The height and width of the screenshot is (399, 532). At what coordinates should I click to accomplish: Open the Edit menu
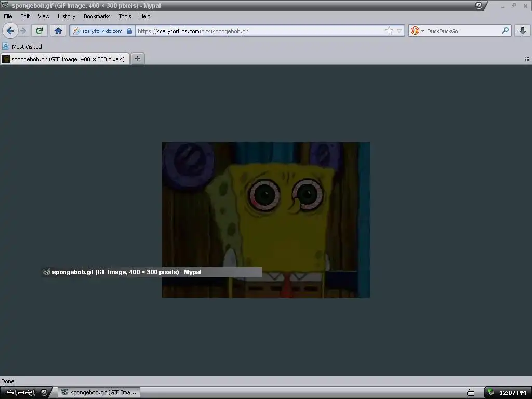(25, 16)
